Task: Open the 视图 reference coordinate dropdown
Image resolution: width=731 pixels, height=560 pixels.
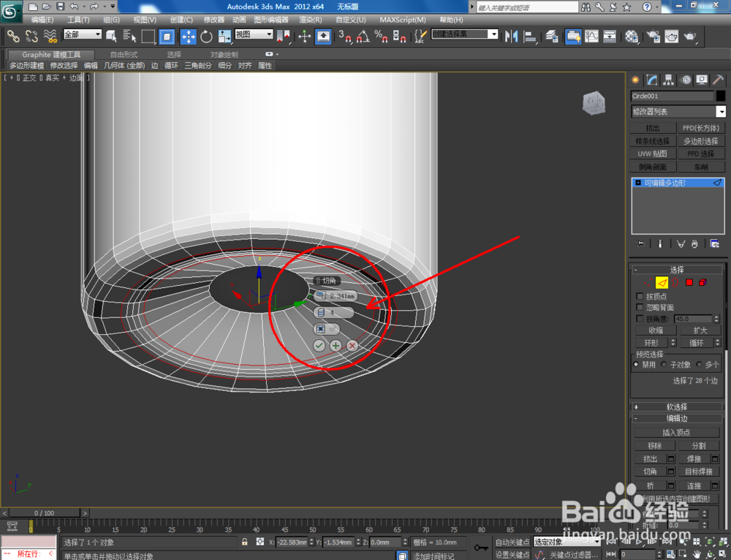Action: (x=254, y=34)
